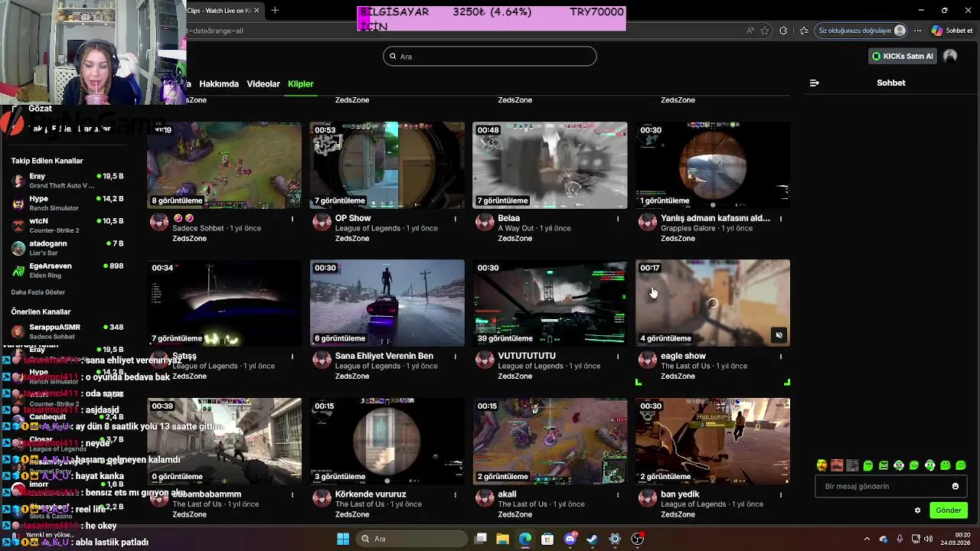Open Task View on the taskbar
This screenshot has height=551, width=980.
[480, 539]
